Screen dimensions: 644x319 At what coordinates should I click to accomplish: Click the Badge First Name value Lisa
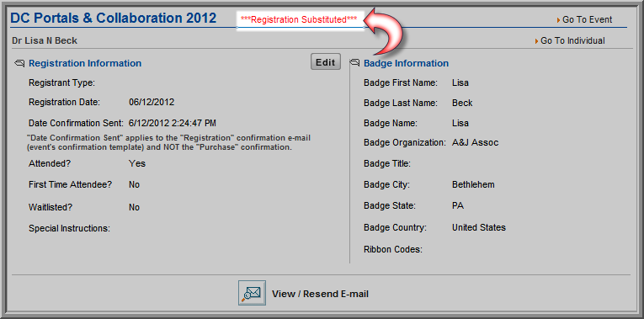460,83
